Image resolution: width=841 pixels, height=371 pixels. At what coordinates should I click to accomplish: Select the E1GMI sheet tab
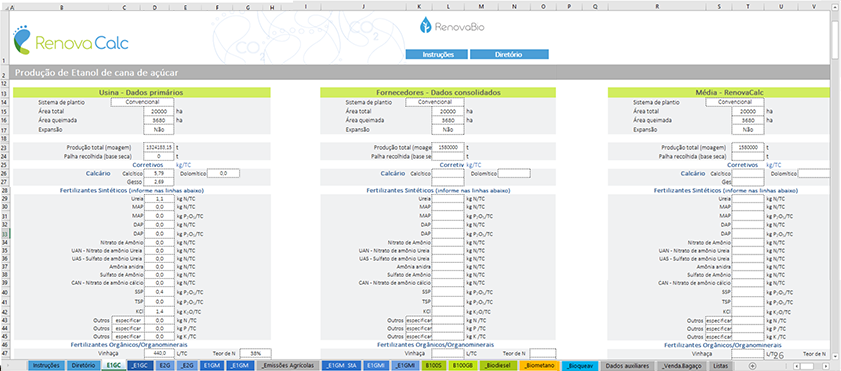[x=375, y=366]
